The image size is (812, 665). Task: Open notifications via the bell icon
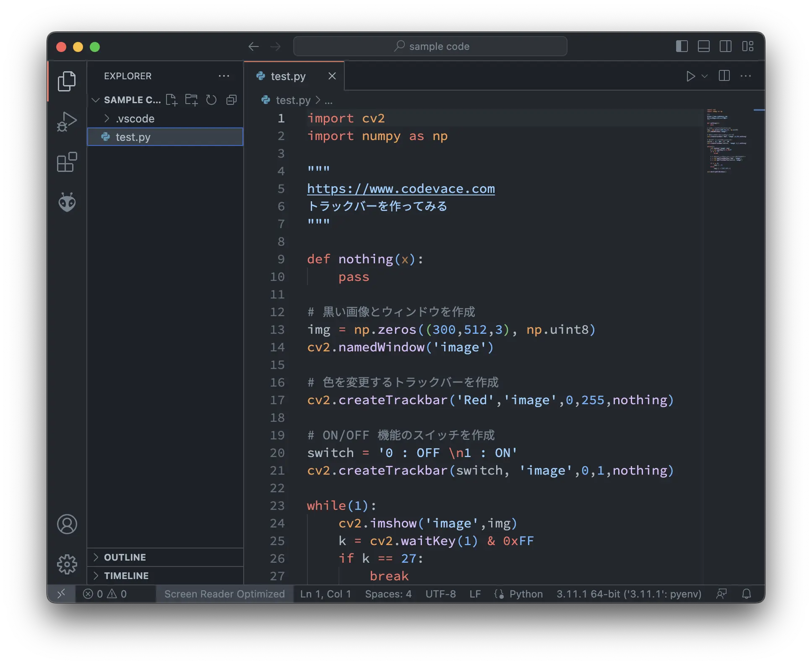point(747,594)
